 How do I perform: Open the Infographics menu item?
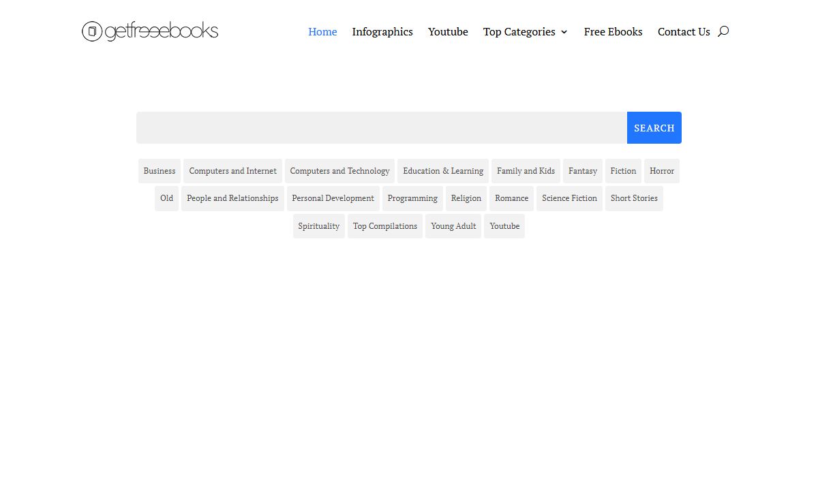[382, 32]
